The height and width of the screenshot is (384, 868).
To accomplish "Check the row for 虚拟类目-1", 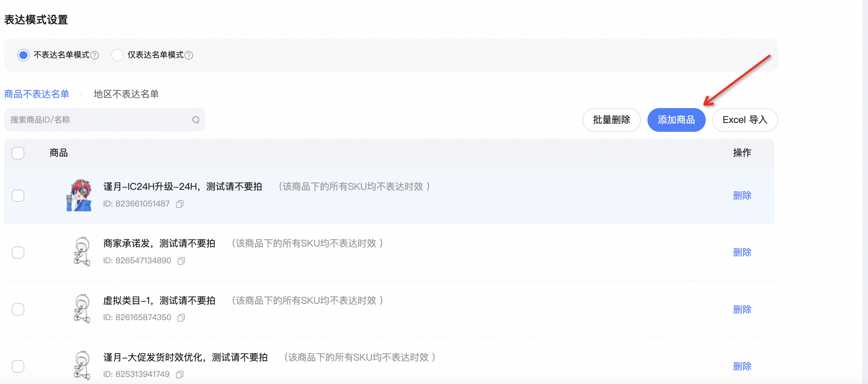I will click(18, 309).
